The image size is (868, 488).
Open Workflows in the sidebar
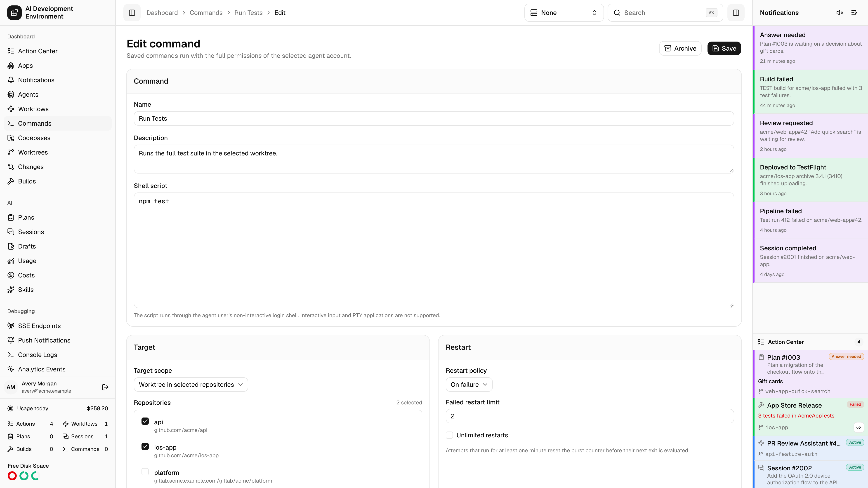(x=58, y=109)
